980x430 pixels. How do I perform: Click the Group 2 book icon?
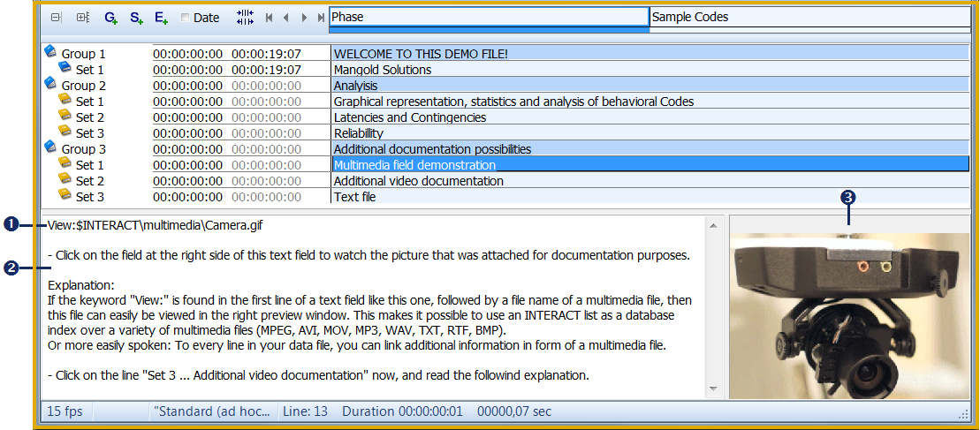[50, 84]
